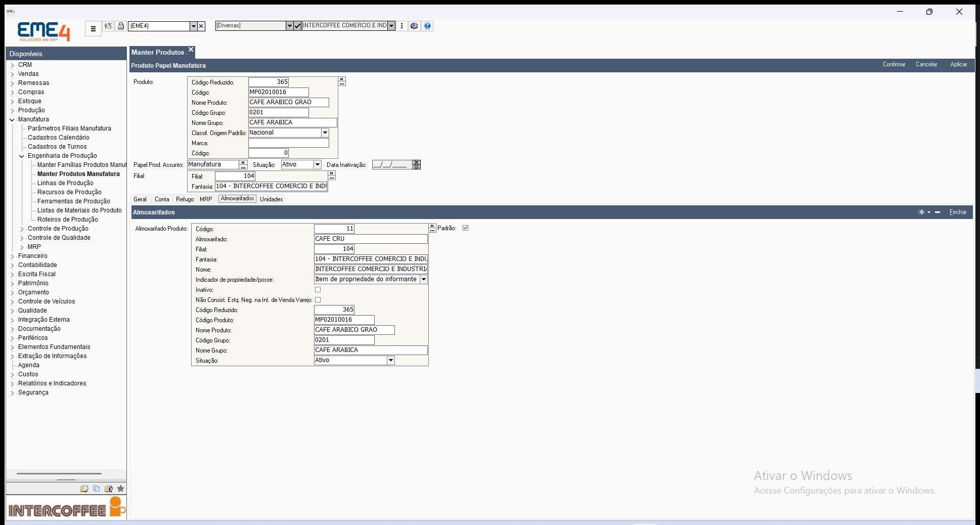Click the sidebar horizontal scrollbar
The image size is (980, 525).
coord(59,474)
